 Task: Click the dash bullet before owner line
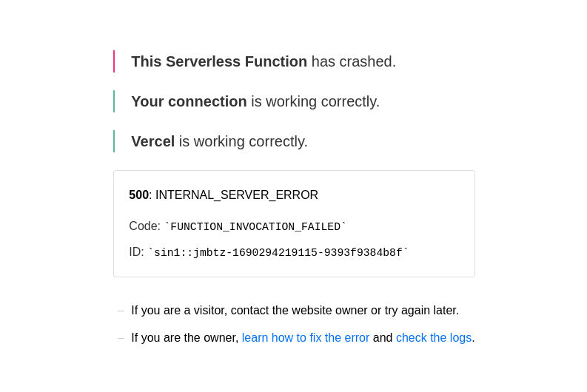[x=121, y=338]
